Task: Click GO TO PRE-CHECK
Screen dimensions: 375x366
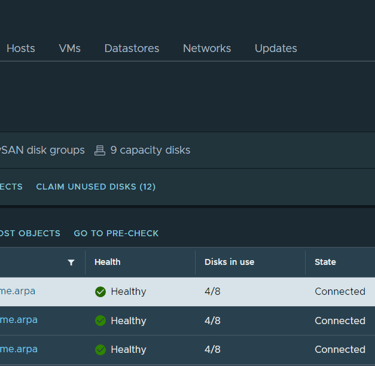Action: coord(116,233)
